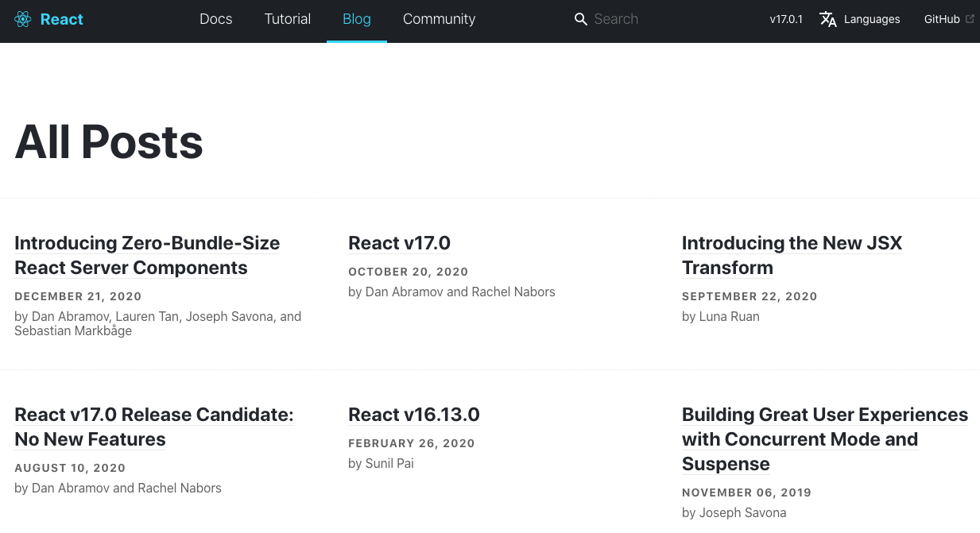Click the Release Candidate post's author byline

point(118,488)
